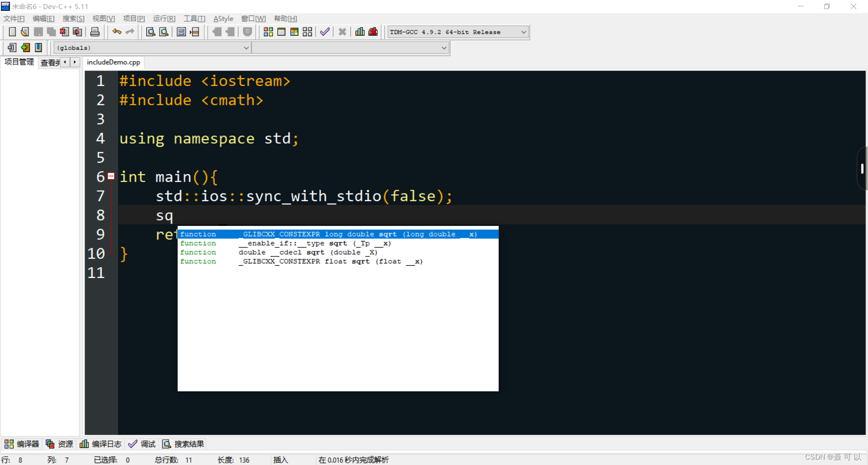Click the Profile Analysis bar-chart icon
This screenshot has height=465, width=868.
click(x=359, y=32)
